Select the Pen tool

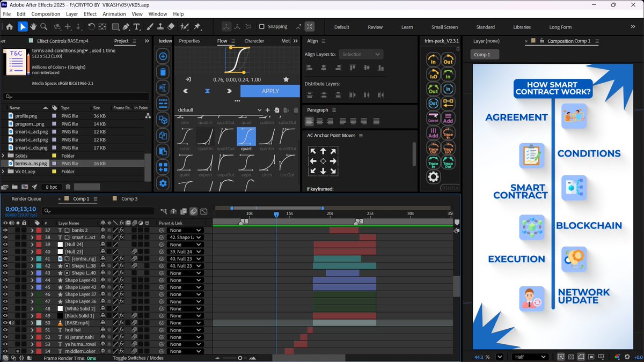[126, 27]
